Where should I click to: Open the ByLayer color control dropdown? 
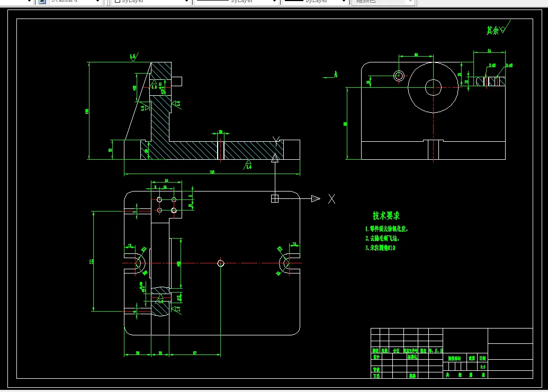186,1
